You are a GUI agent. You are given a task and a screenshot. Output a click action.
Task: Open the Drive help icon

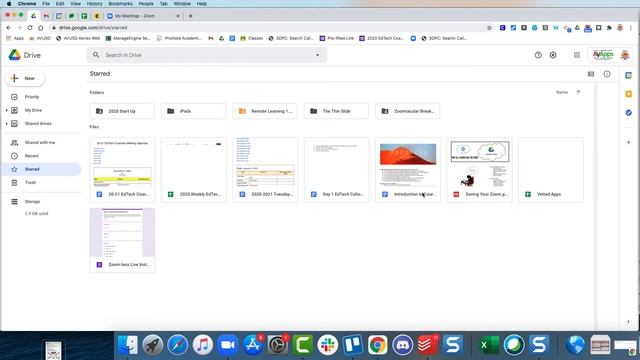pyautogui.click(x=538, y=55)
